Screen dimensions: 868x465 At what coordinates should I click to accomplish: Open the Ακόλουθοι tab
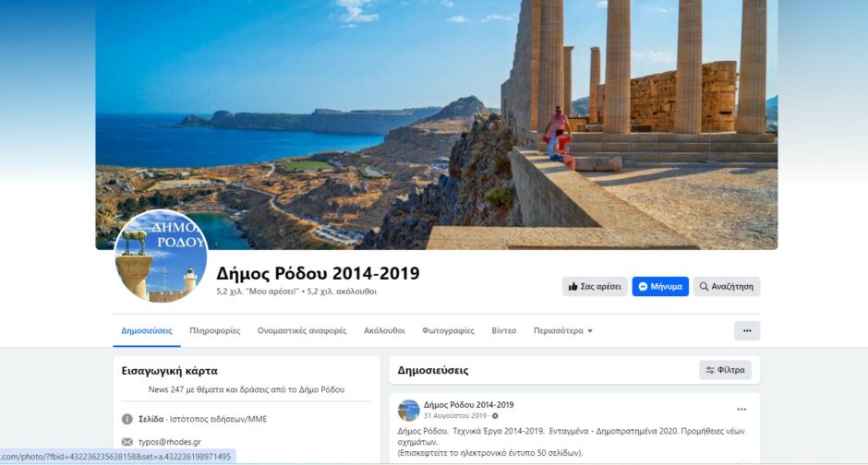click(384, 330)
